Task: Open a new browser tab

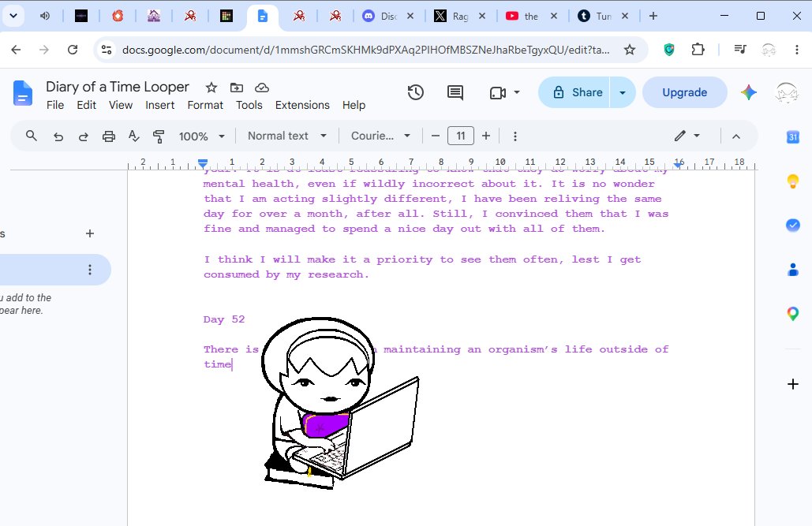Action: (x=653, y=16)
